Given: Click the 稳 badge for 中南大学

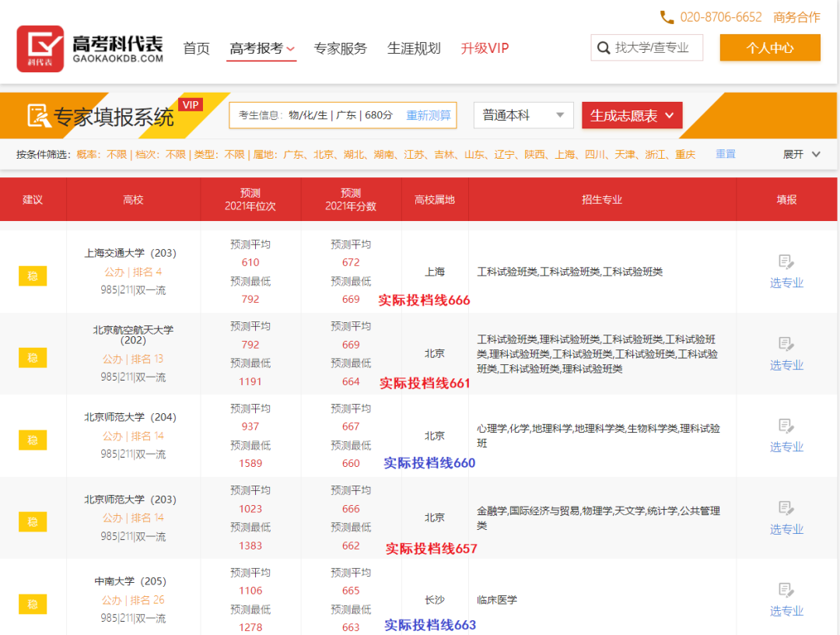Looking at the screenshot, I should [x=33, y=605].
